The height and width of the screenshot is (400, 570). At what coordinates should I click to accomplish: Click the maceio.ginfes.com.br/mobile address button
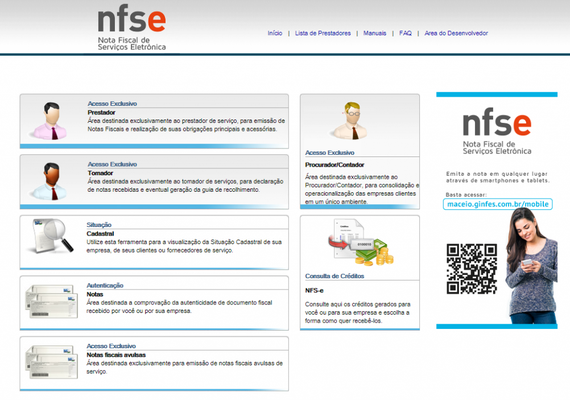tap(498, 204)
